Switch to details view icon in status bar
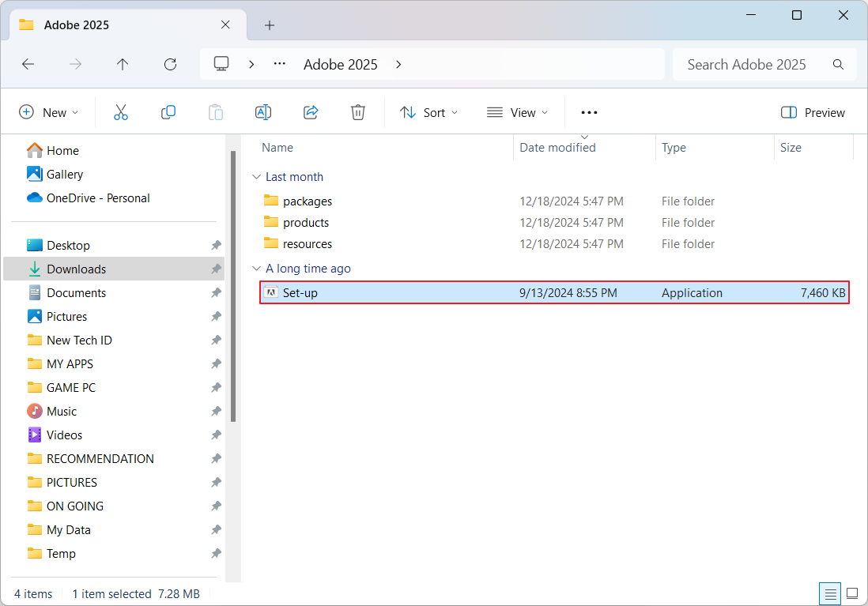Viewport: 868px width, 606px height. (830, 594)
